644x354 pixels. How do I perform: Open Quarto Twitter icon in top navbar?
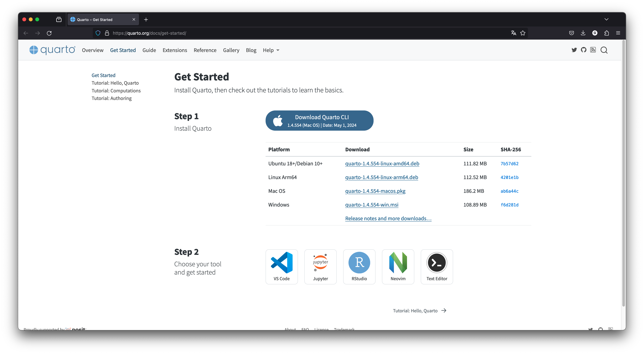pyautogui.click(x=574, y=50)
